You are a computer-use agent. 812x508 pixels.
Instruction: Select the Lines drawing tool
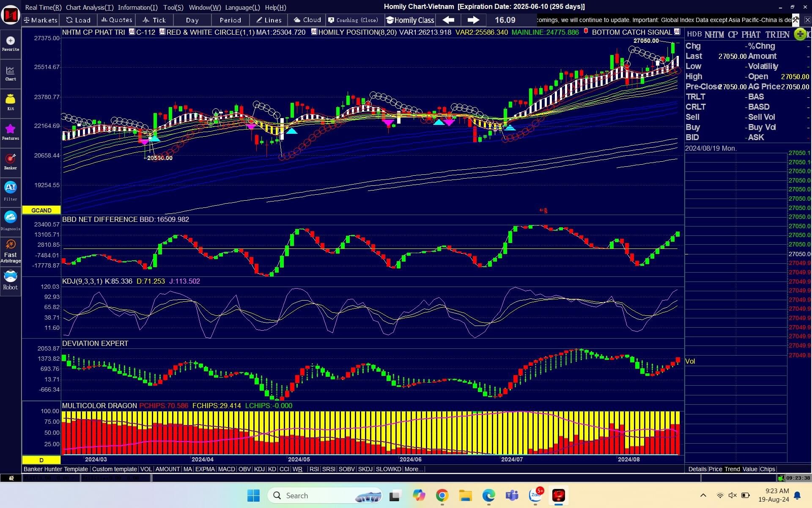269,20
